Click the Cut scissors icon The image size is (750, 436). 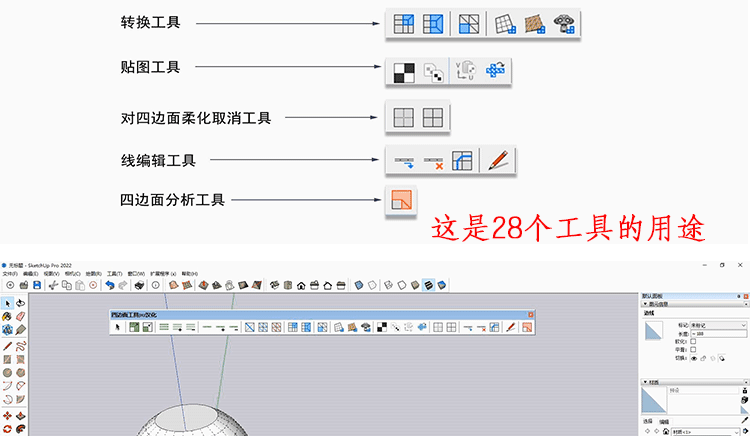(x=54, y=285)
